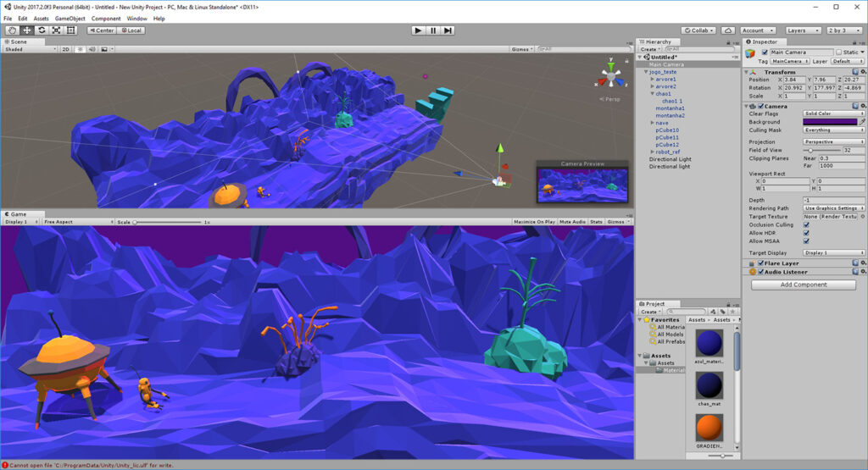Open the Cloud services icon

[728, 30]
